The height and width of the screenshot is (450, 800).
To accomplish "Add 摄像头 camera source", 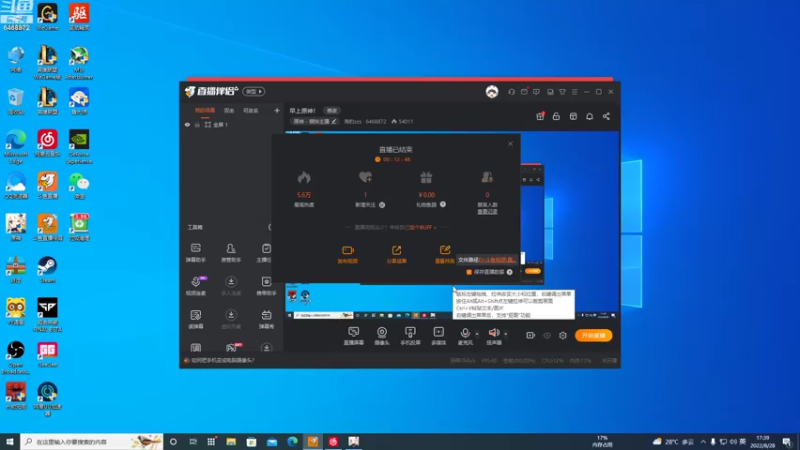I will (x=382, y=336).
